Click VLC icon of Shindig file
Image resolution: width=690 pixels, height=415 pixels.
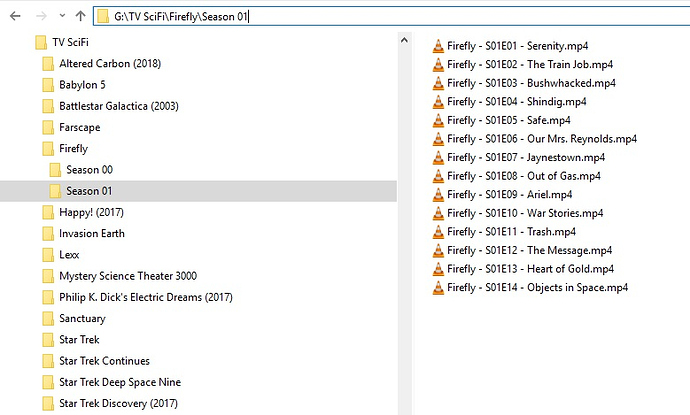pos(438,101)
